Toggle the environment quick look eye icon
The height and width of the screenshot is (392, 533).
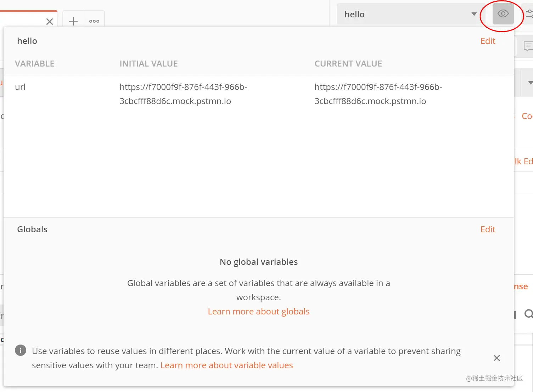[503, 14]
